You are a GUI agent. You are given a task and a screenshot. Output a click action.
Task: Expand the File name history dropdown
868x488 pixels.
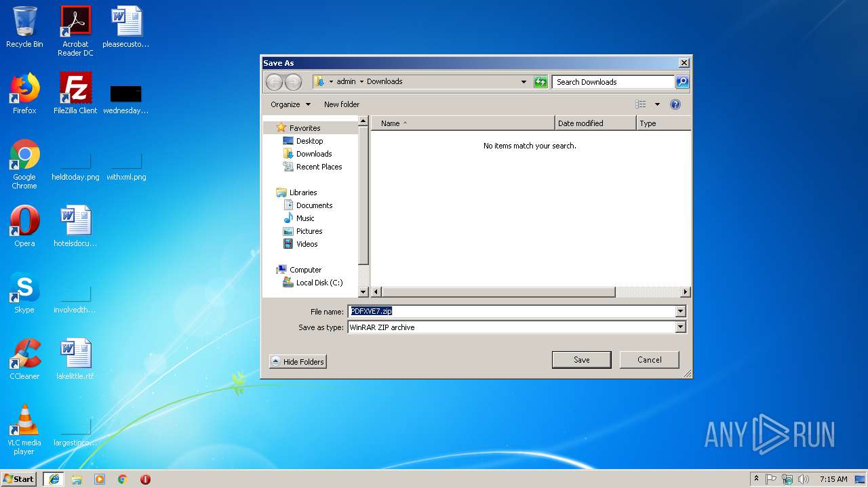(x=681, y=312)
